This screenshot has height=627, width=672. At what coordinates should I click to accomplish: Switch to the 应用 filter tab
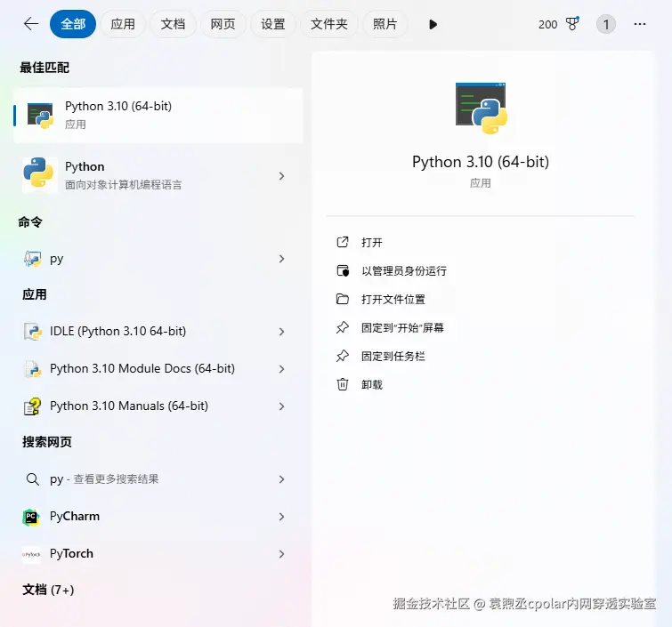[x=123, y=24]
